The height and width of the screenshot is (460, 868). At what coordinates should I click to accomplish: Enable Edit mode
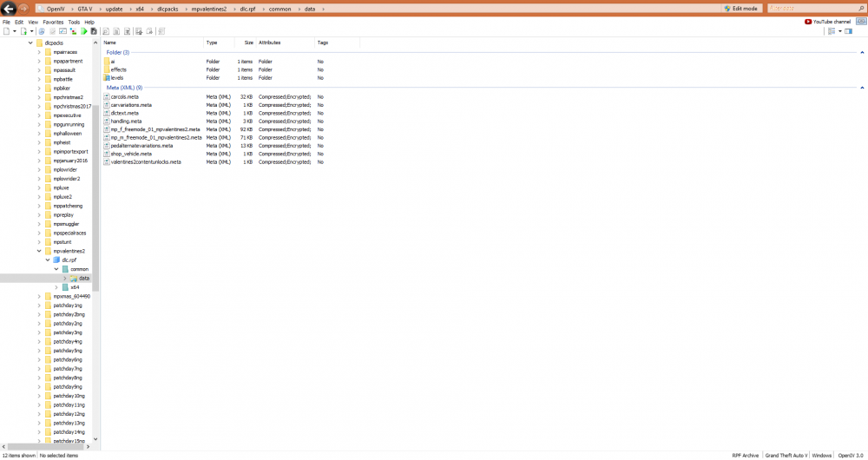pyautogui.click(x=740, y=9)
